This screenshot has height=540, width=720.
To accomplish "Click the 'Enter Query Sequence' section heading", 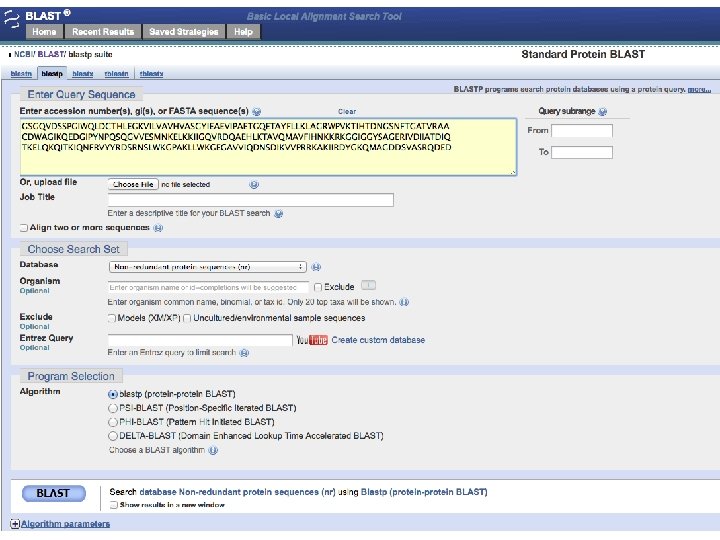I will coord(81,95).
